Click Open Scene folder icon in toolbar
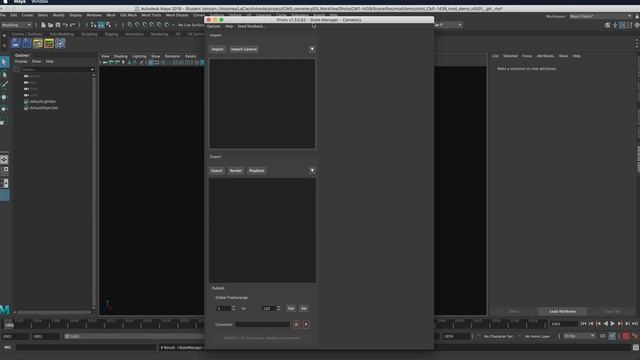 point(51,25)
